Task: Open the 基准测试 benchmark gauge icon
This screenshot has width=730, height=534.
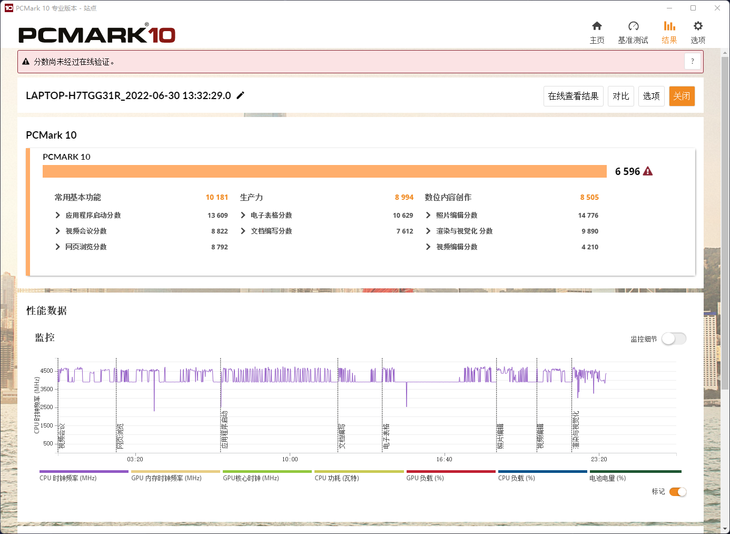Action: pos(633,27)
